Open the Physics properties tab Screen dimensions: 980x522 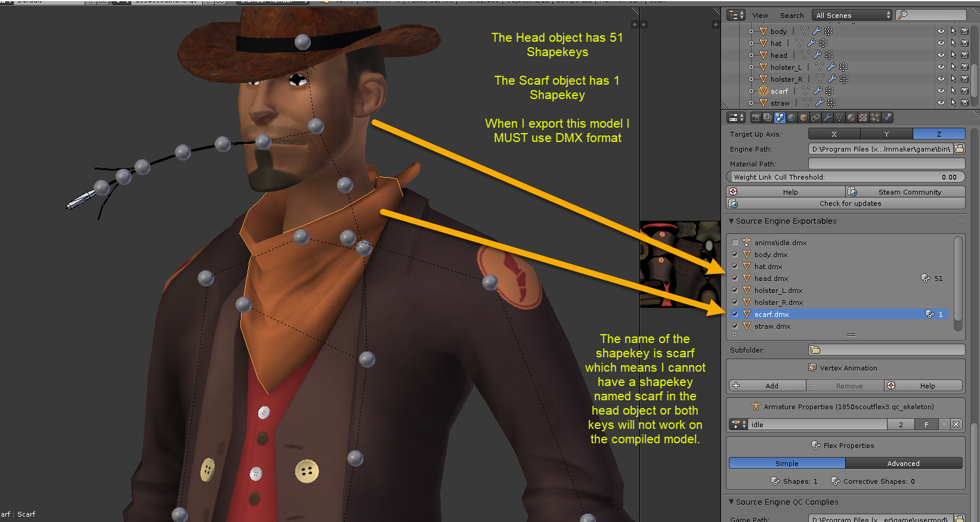click(887, 118)
